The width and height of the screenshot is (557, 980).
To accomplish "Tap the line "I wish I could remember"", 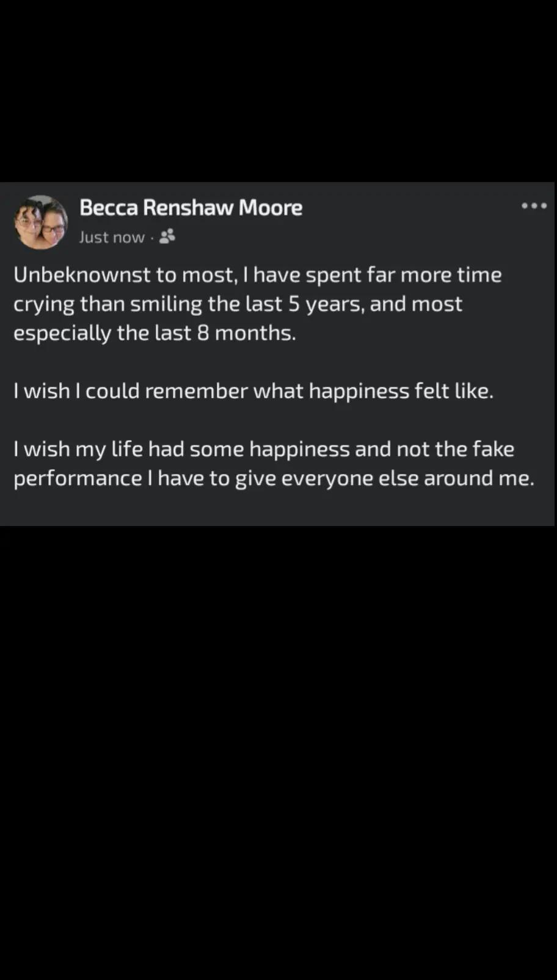I will coord(253,391).
